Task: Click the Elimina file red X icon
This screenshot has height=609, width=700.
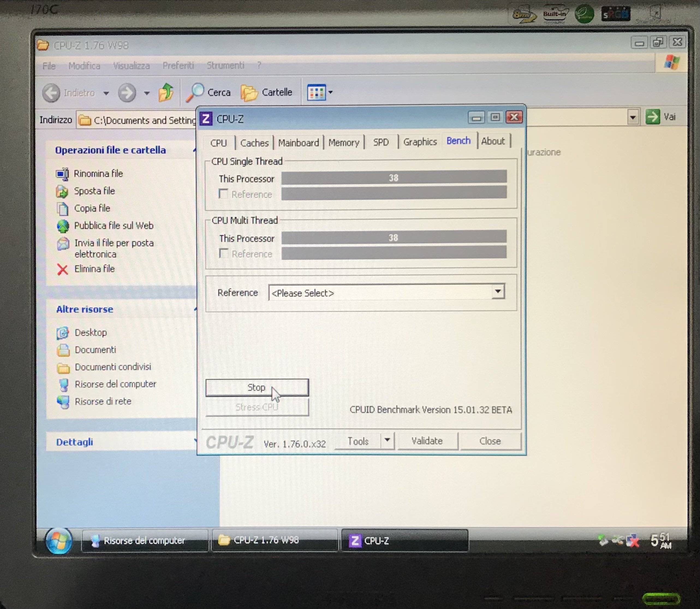Action: (x=62, y=270)
